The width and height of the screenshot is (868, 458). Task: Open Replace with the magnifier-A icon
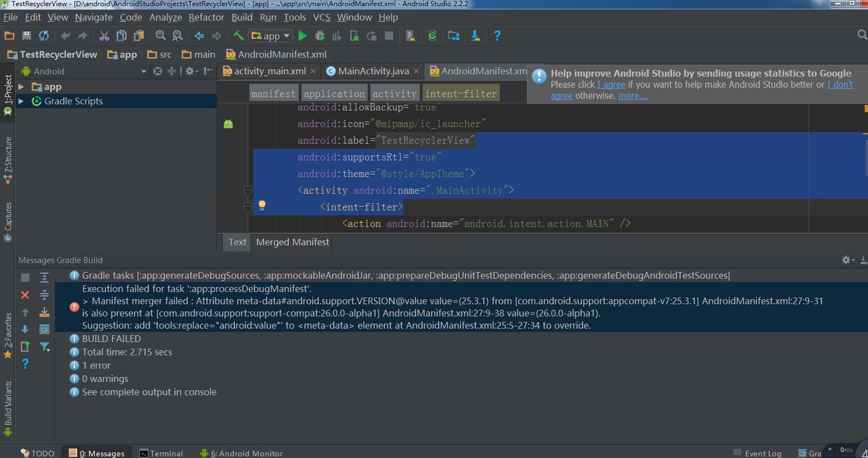point(178,36)
